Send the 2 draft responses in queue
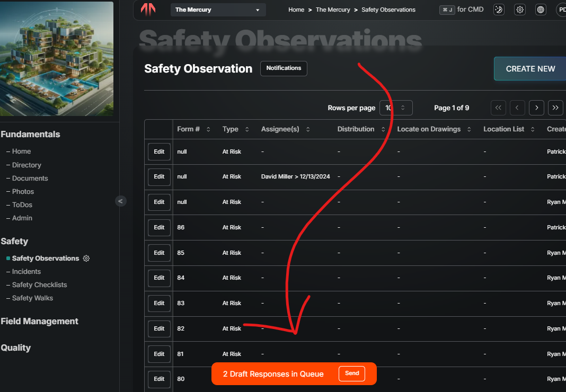 (x=352, y=373)
